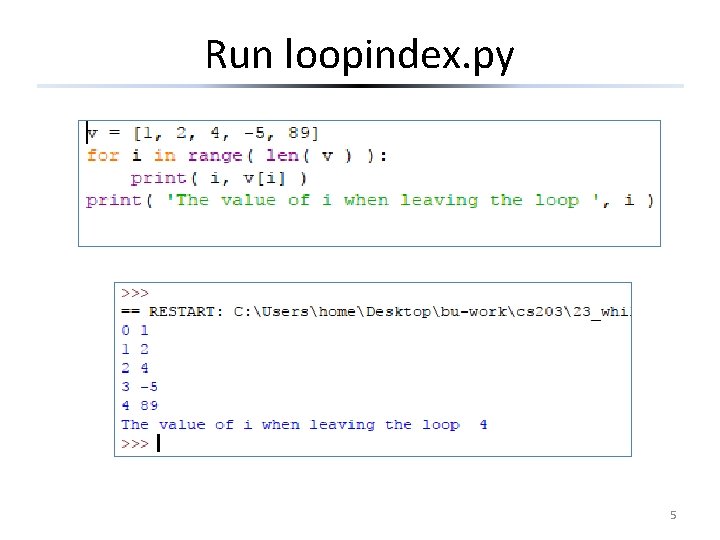
Task: Click the slide title 'Run loopindex.py'
Action: (x=360, y=56)
